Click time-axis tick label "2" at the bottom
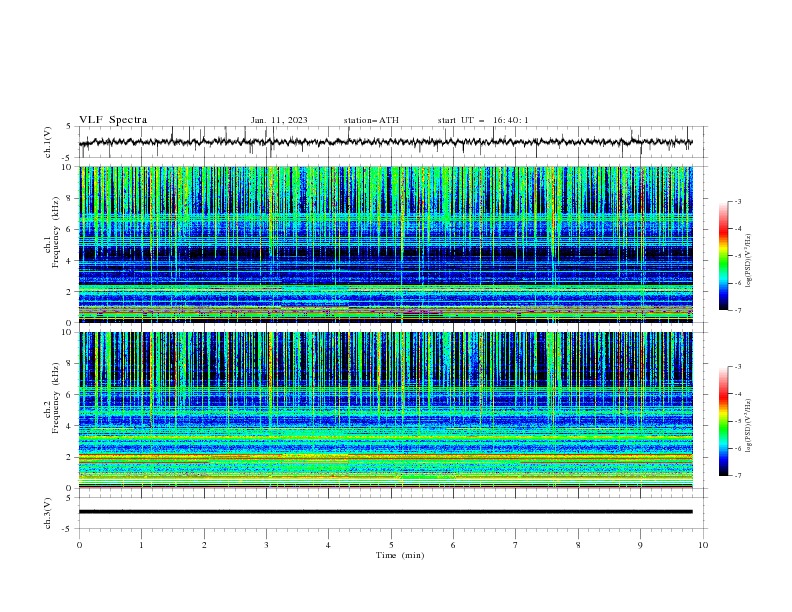The width and height of the screenshot is (792, 612). [x=204, y=545]
